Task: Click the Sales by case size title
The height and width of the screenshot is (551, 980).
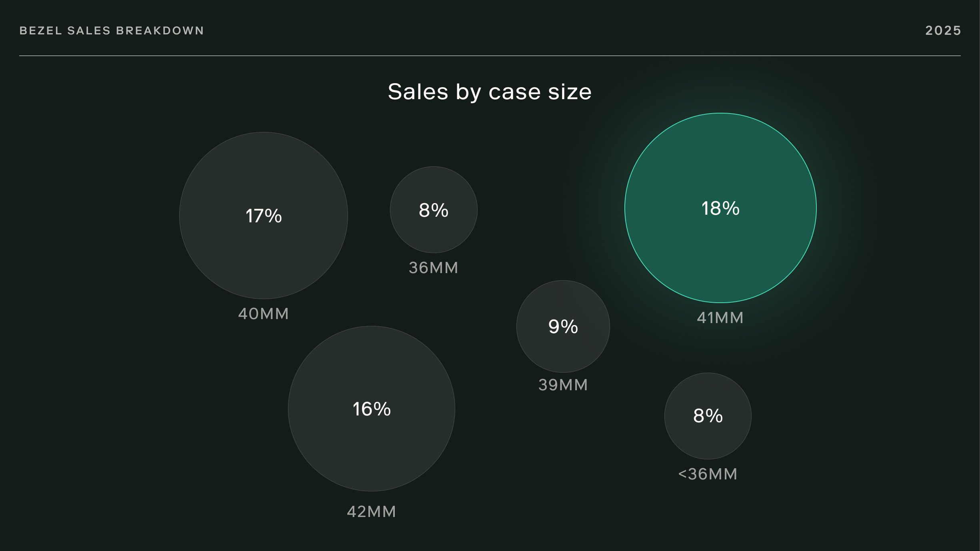Action: click(x=490, y=92)
